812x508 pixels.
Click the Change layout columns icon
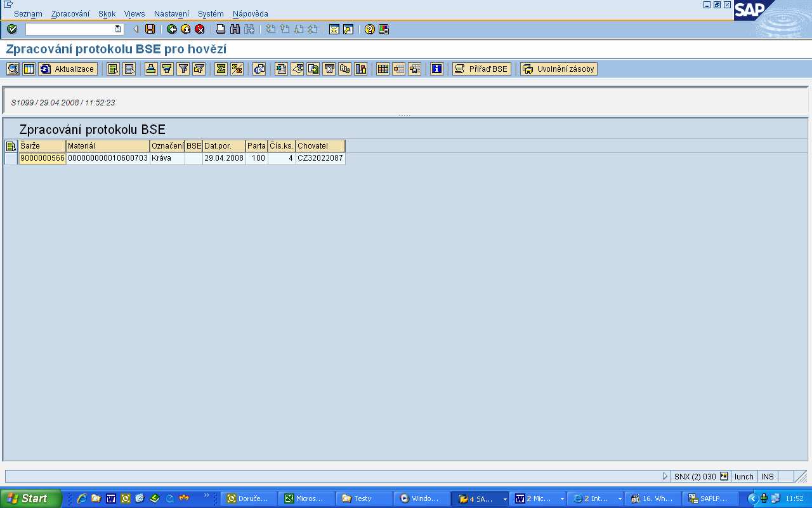pyautogui.click(x=29, y=69)
